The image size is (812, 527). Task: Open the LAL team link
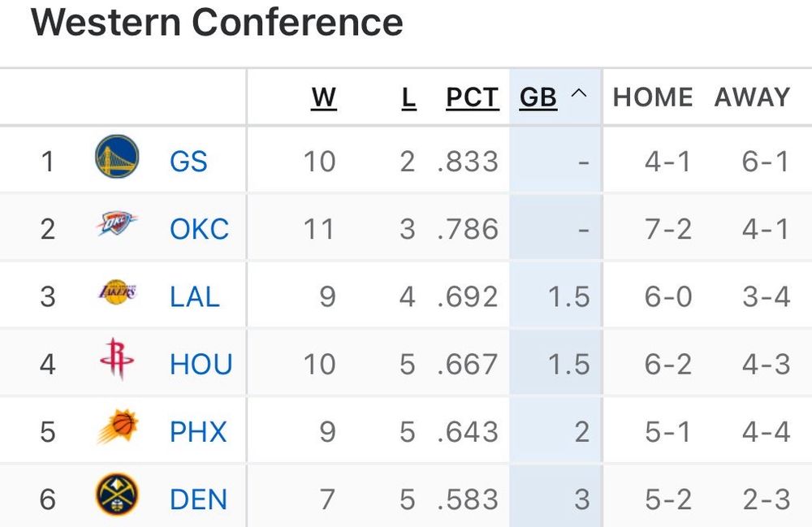pyautogui.click(x=195, y=296)
